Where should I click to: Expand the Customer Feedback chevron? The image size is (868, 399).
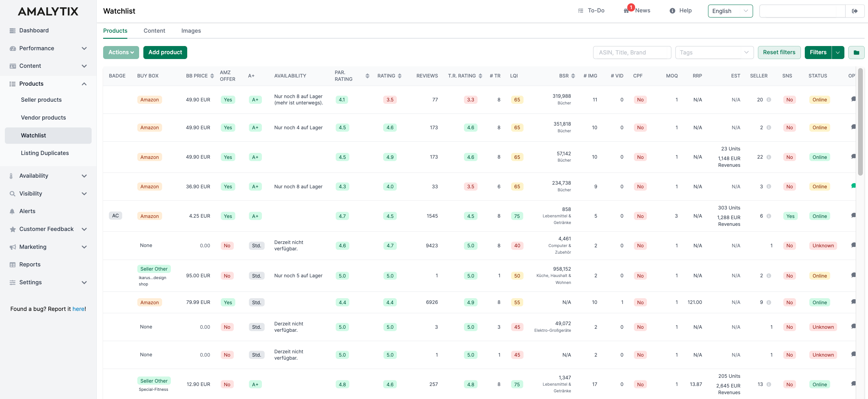click(x=84, y=229)
